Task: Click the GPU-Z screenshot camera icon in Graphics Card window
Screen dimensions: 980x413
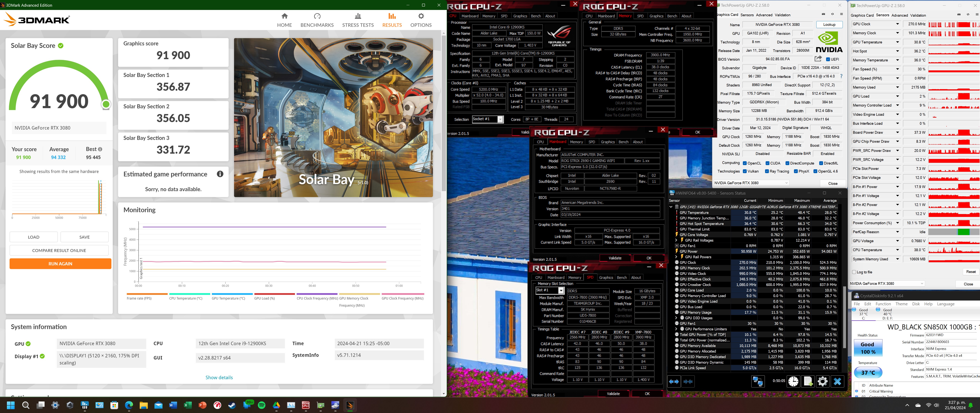Action: 823,15
